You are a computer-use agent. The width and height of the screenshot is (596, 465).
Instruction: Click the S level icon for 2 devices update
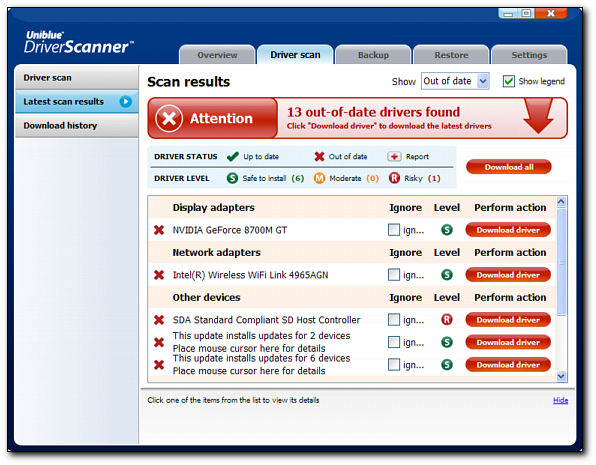447,342
